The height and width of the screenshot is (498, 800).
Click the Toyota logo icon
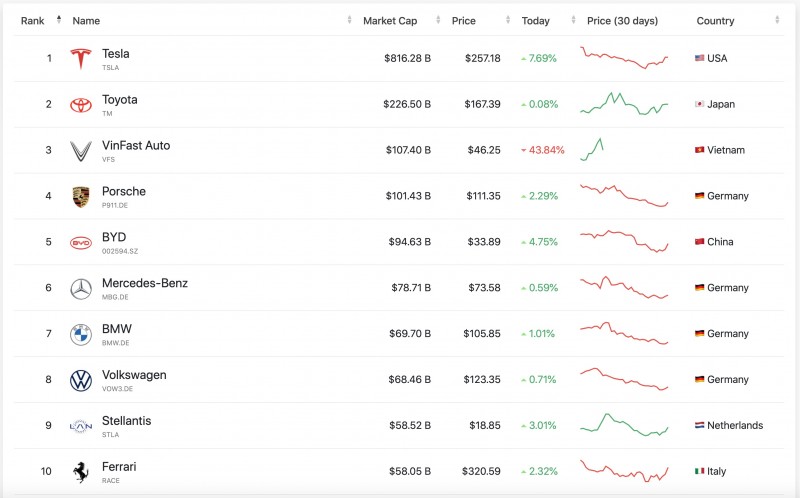(80, 105)
